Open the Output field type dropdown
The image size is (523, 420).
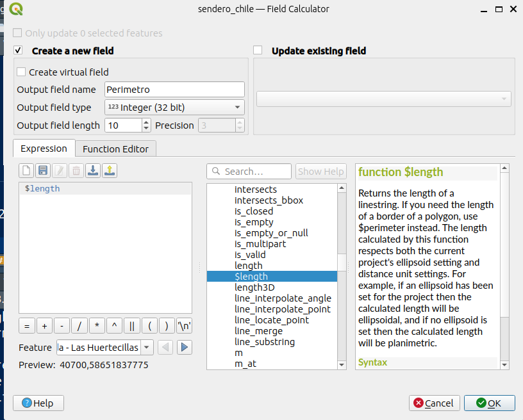[x=175, y=108]
